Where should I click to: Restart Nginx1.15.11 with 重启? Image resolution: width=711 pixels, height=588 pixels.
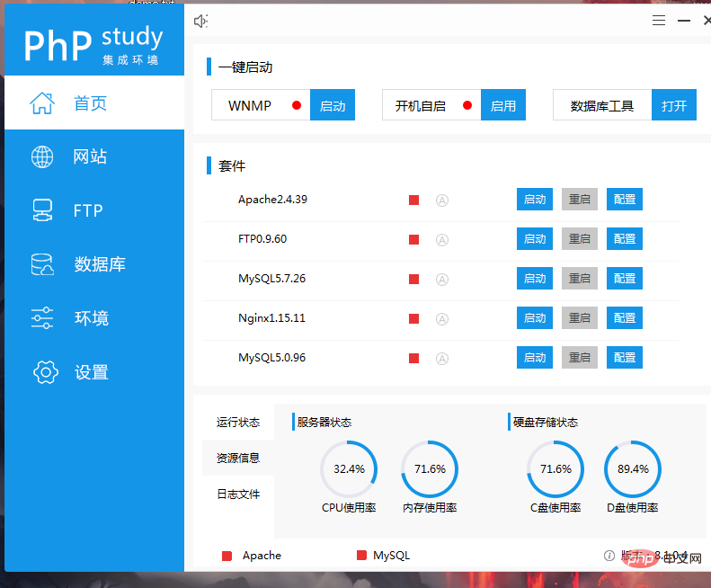(x=580, y=317)
